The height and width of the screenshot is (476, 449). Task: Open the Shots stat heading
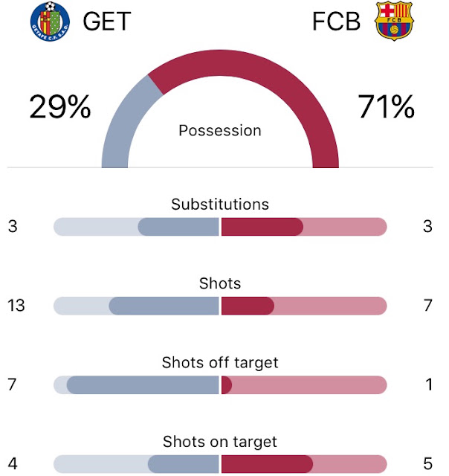click(220, 283)
